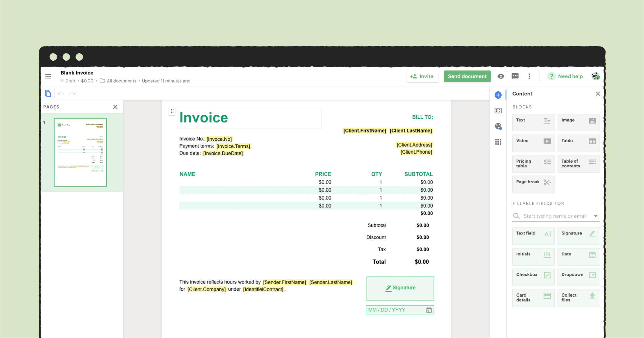Open the theme palette sidebar icon

point(498,126)
